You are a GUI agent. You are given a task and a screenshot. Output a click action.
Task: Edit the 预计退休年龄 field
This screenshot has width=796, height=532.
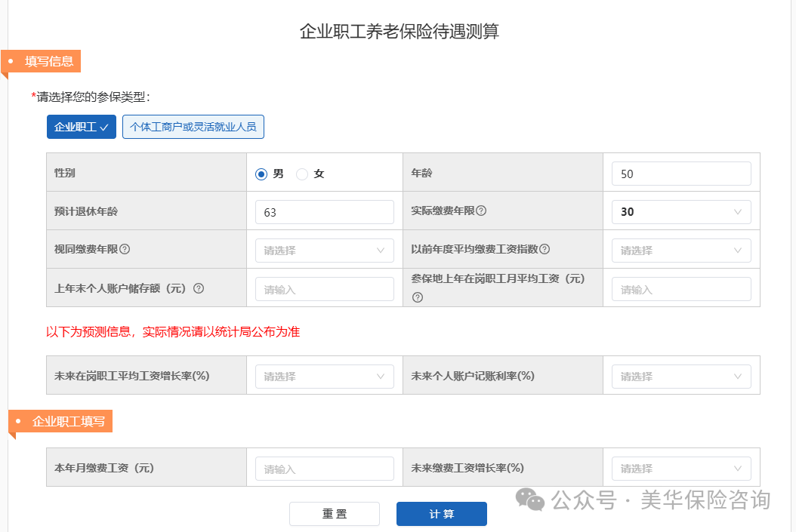pyautogui.click(x=324, y=211)
